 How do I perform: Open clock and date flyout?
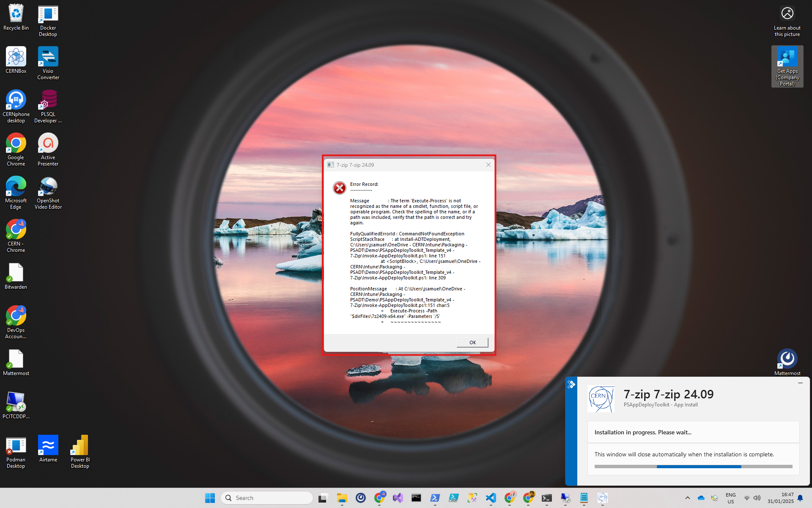(x=780, y=498)
